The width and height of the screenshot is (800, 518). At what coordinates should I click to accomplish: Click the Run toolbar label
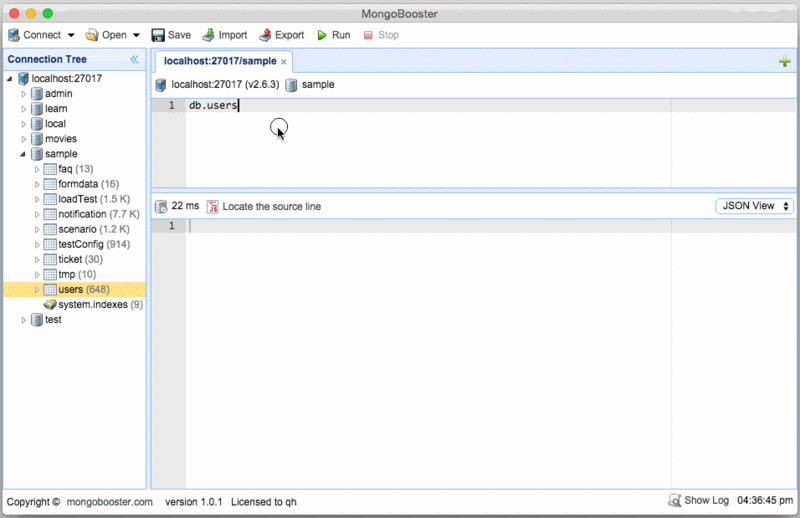pyautogui.click(x=341, y=35)
